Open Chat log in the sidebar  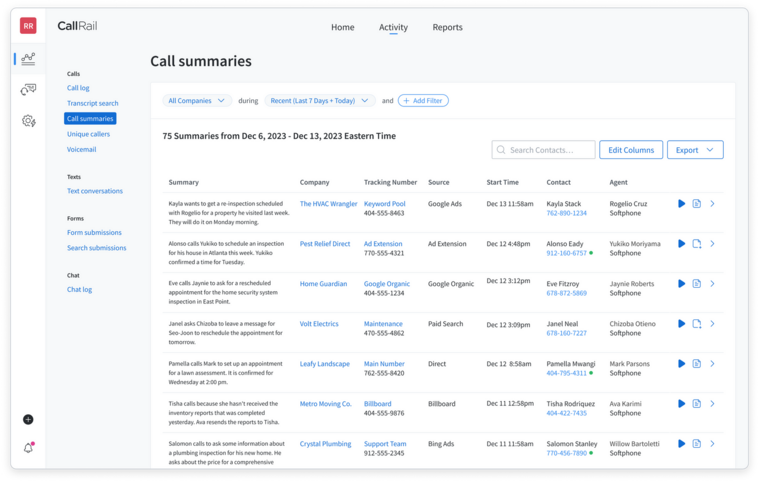tap(79, 289)
